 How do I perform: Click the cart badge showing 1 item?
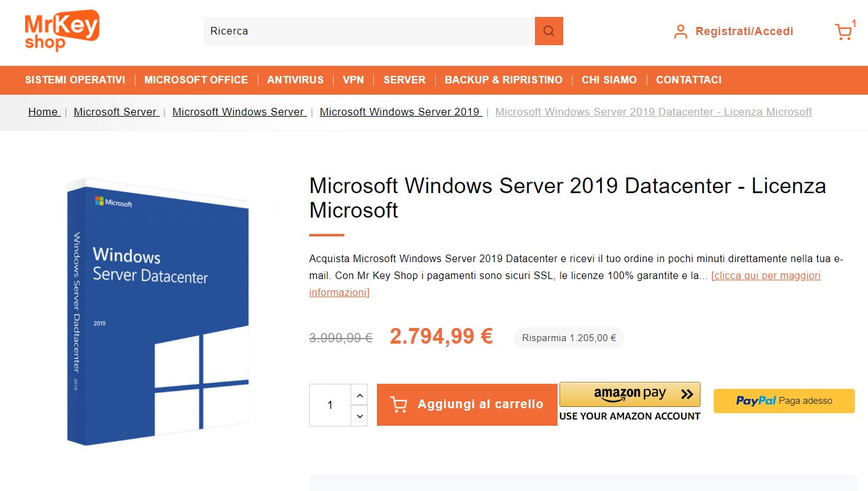[x=854, y=23]
